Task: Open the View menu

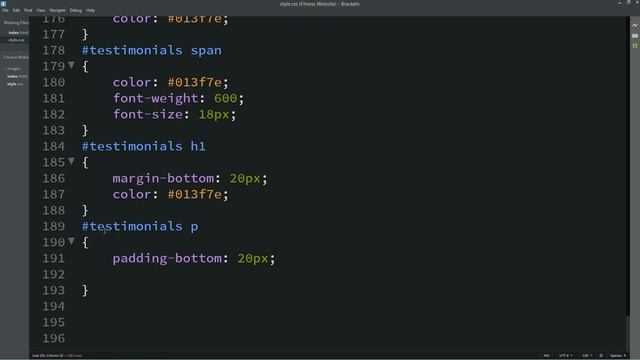Action: tap(41, 10)
